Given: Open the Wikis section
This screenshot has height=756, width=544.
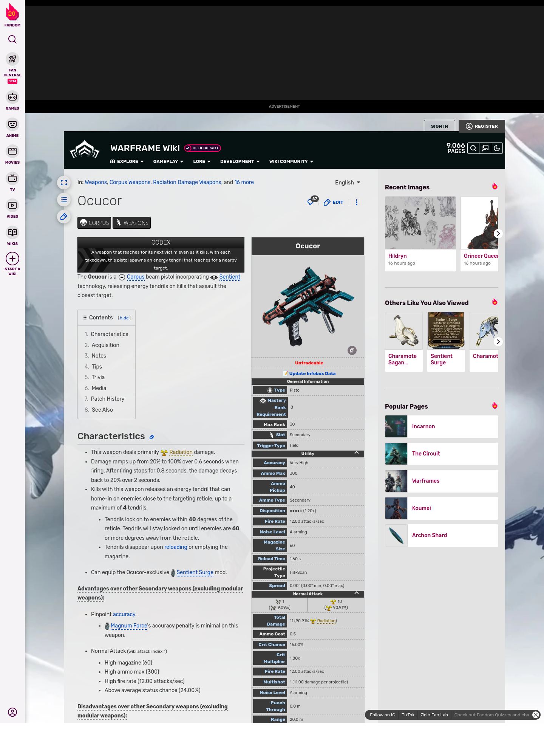Looking at the screenshot, I should click(x=12, y=236).
